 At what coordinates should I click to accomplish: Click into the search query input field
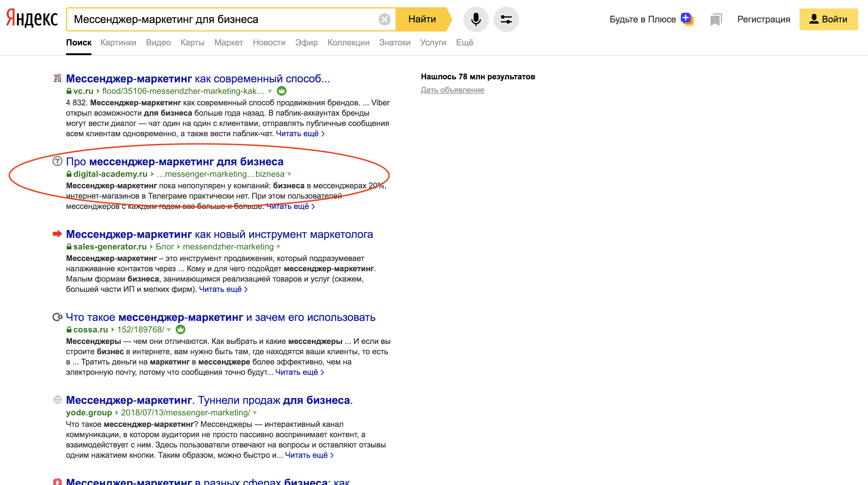(x=222, y=19)
